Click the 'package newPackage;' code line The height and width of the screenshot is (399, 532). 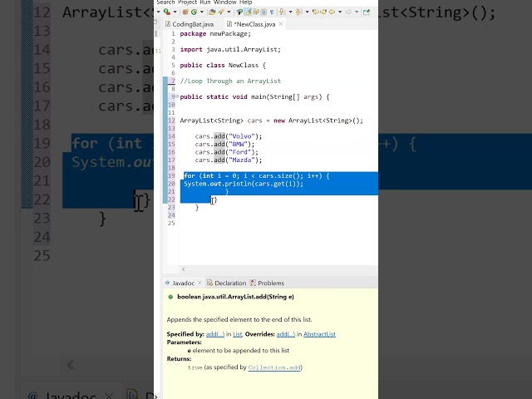(215, 33)
